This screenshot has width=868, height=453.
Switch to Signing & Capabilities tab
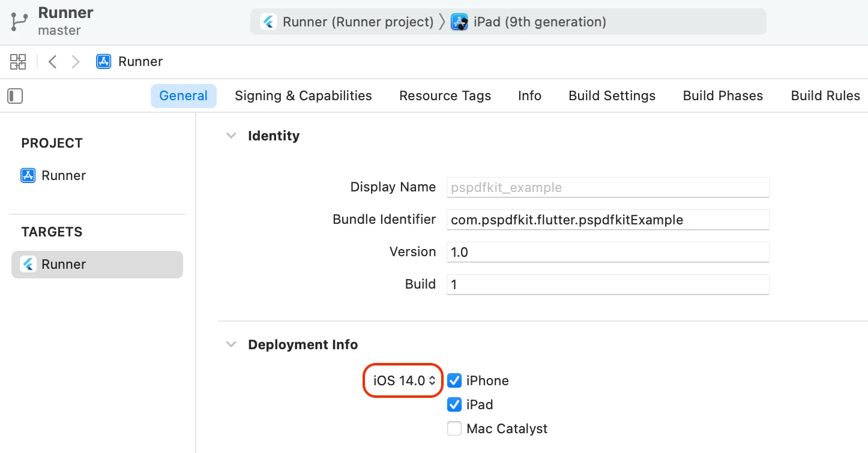tap(303, 96)
